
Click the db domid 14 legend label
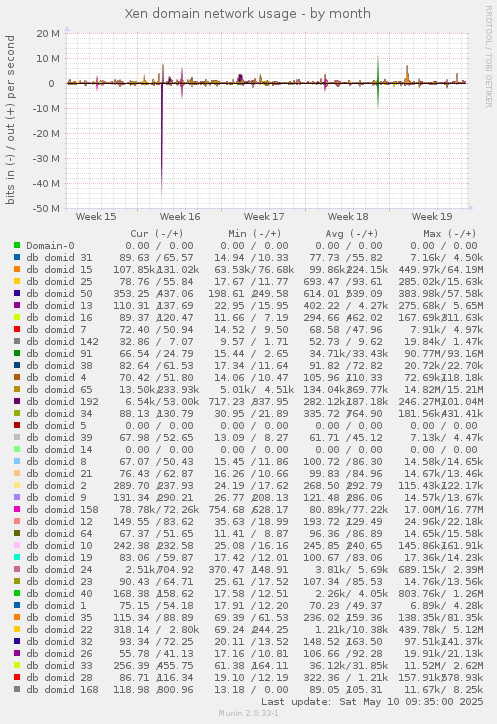click(59, 450)
